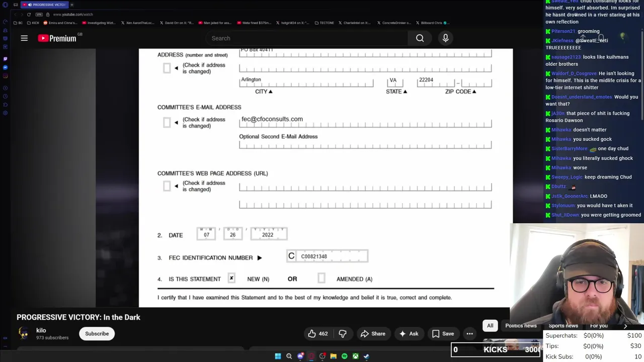The image size is (644, 362).
Task: Open the workspaces icon beside tabs
Action: click(16, 5)
